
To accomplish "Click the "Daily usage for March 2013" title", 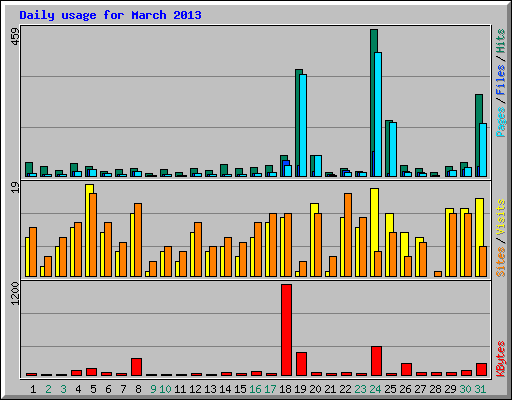I will (x=110, y=15).
